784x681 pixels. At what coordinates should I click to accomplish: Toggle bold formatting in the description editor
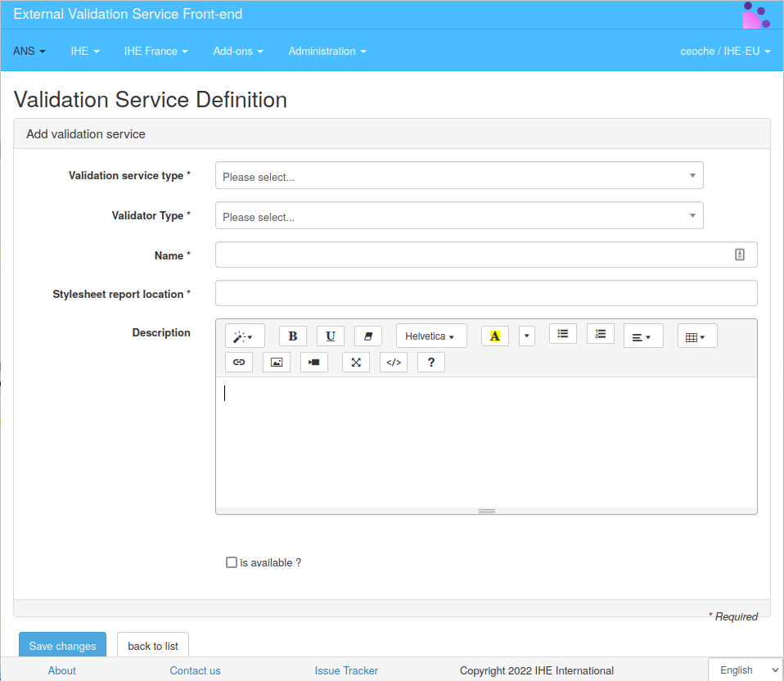point(292,336)
